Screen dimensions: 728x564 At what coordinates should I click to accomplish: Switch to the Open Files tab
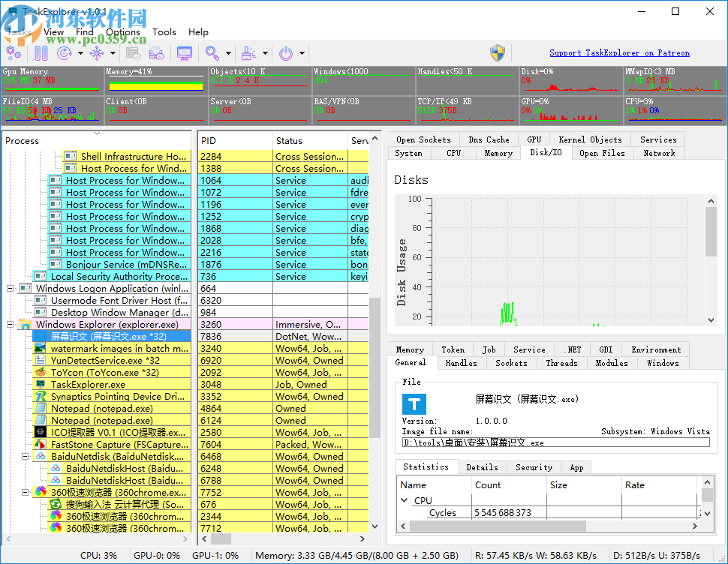point(602,153)
